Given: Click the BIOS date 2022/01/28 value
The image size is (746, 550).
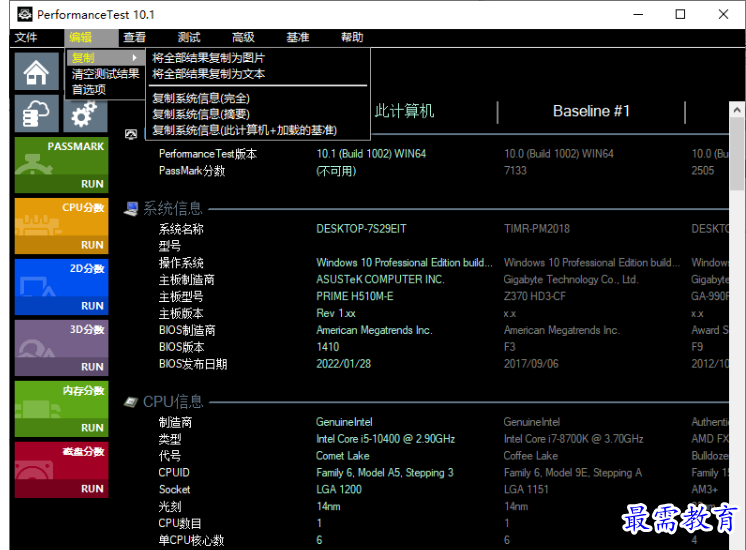Looking at the screenshot, I should click(344, 364).
